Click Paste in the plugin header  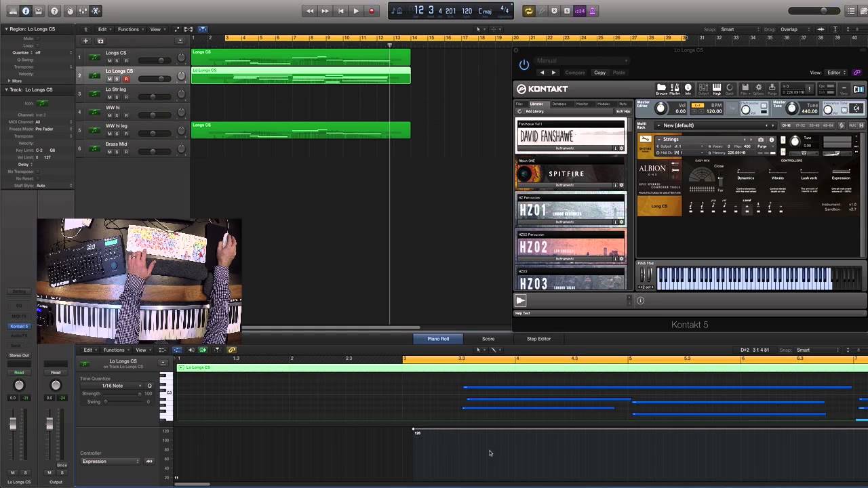619,73
